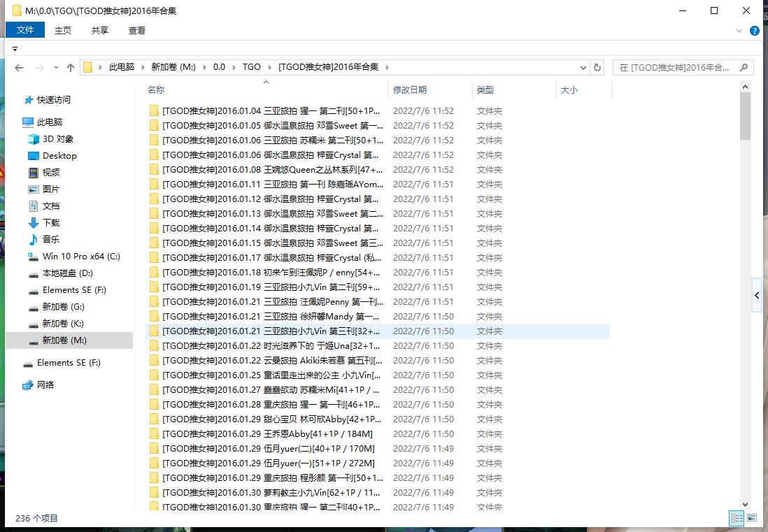This screenshot has width=768, height=532.
Task: Switch to the 查看 ribbon tab
Action: (136, 30)
